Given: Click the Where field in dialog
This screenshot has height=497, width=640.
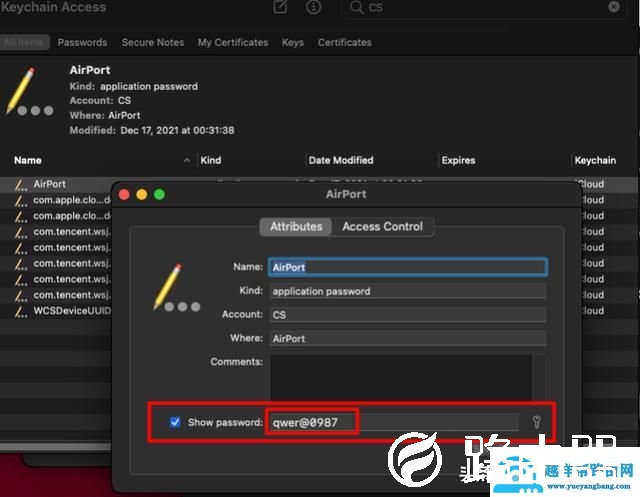Looking at the screenshot, I should coord(408,338).
